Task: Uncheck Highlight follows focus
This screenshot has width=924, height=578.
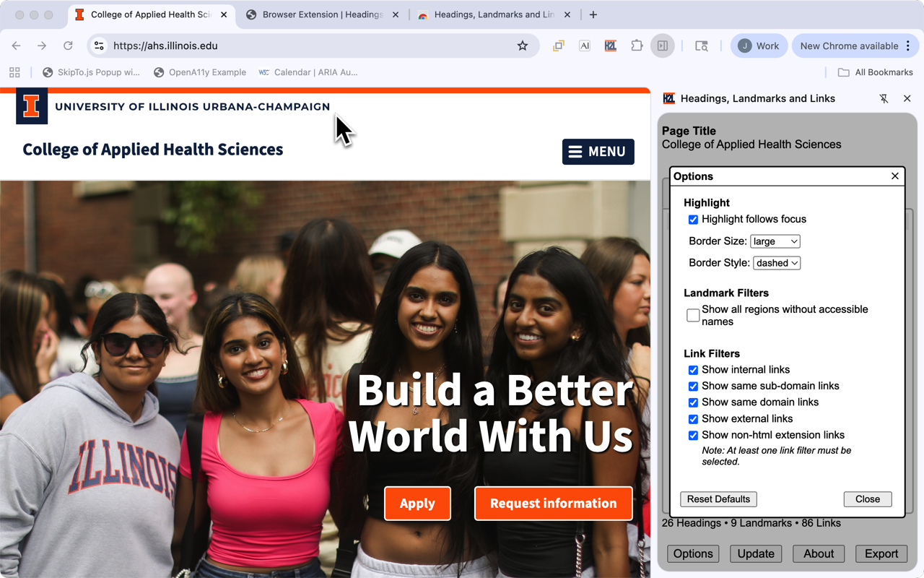Action: (693, 220)
